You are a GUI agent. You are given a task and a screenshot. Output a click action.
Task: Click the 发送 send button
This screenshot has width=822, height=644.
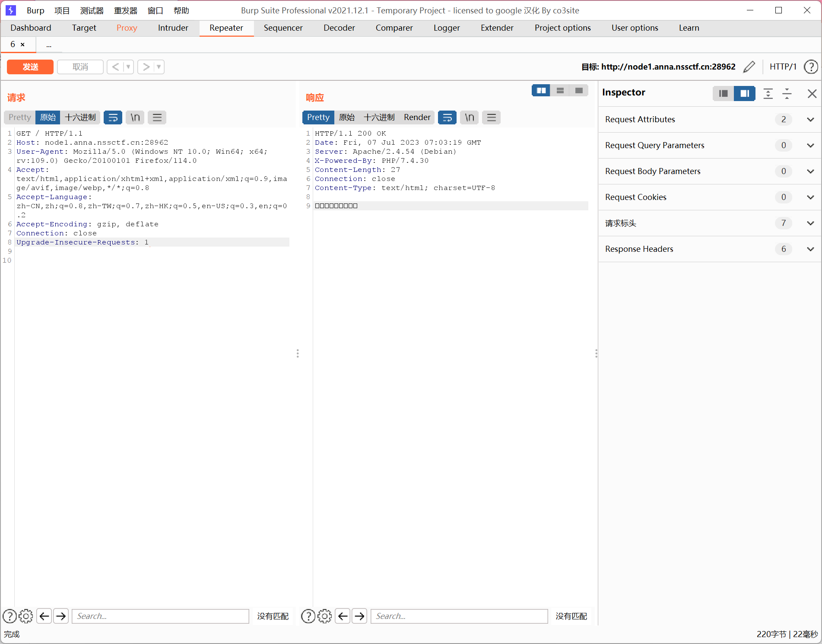coord(30,67)
